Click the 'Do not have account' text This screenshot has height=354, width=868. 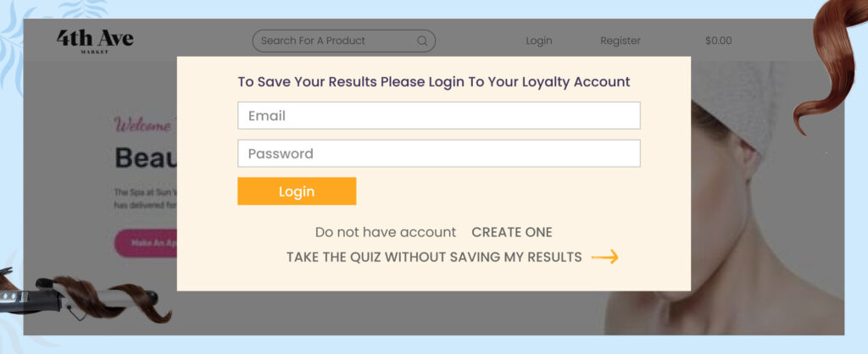tap(386, 232)
